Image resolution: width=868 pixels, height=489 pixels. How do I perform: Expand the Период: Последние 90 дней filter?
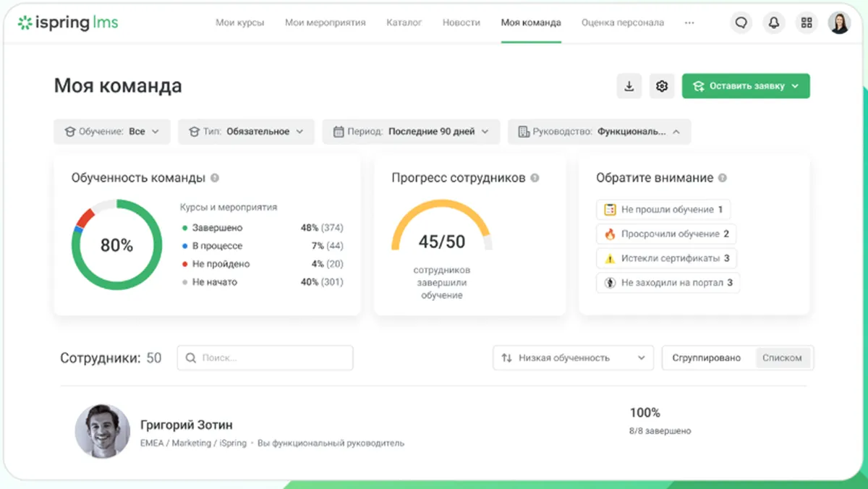(x=412, y=132)
